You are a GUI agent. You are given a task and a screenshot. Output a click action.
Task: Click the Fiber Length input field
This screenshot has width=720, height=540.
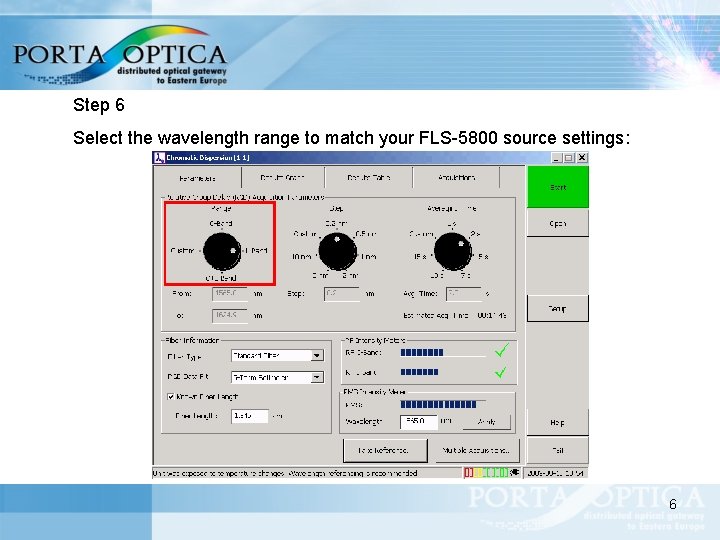[x=249, y=416]
